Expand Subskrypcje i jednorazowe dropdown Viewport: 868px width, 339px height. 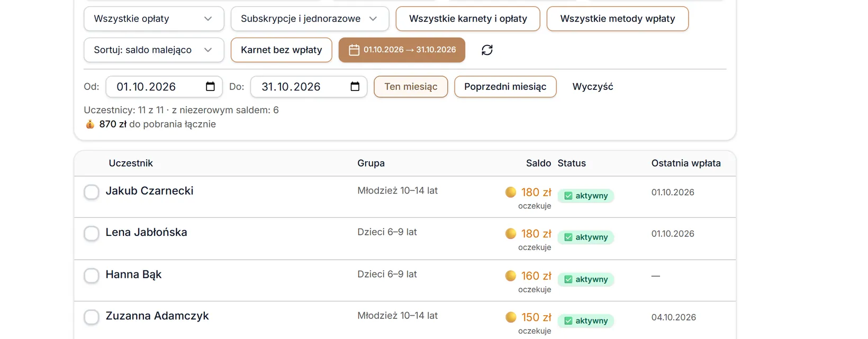tap(310, 19)
